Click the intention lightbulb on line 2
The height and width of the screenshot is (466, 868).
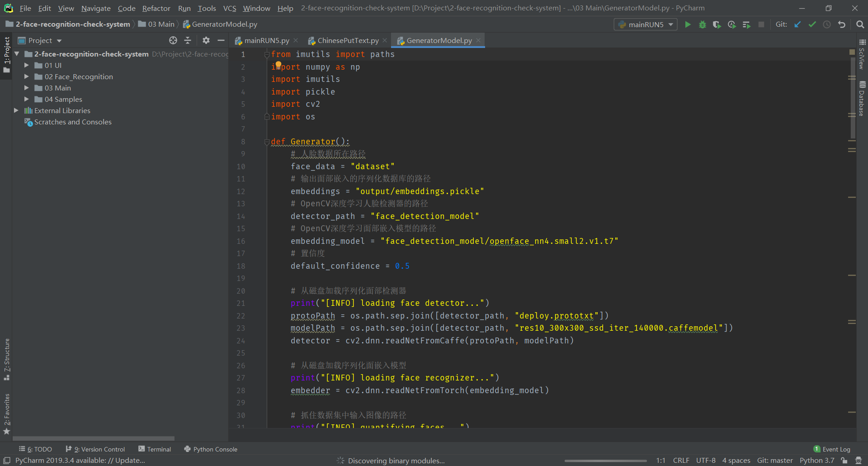coord(278,65)
